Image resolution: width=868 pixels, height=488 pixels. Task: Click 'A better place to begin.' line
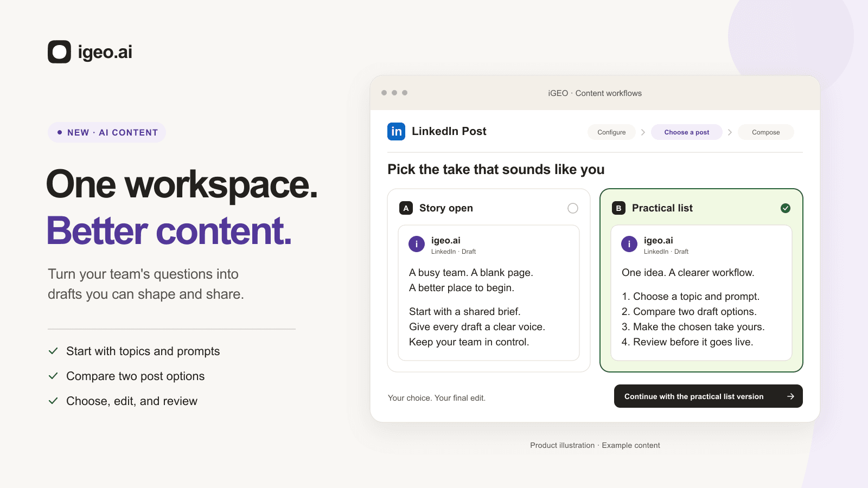pos(462,288)
